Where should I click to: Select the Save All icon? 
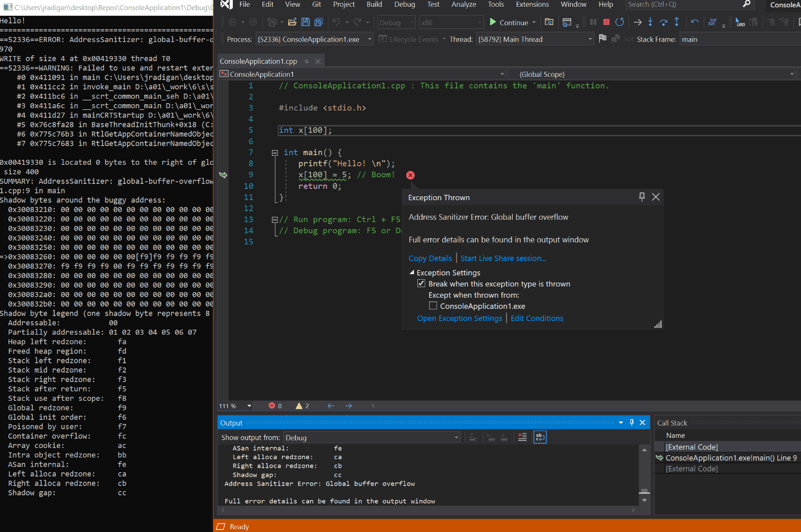click(318, 21)
